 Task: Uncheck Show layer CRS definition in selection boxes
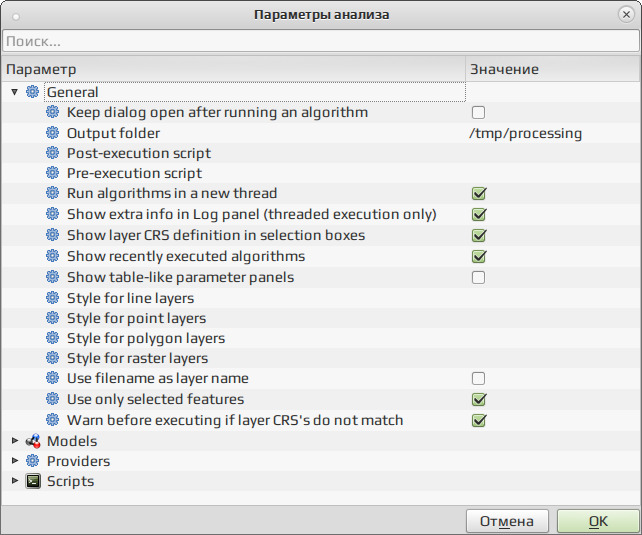(x=479, y=235)
